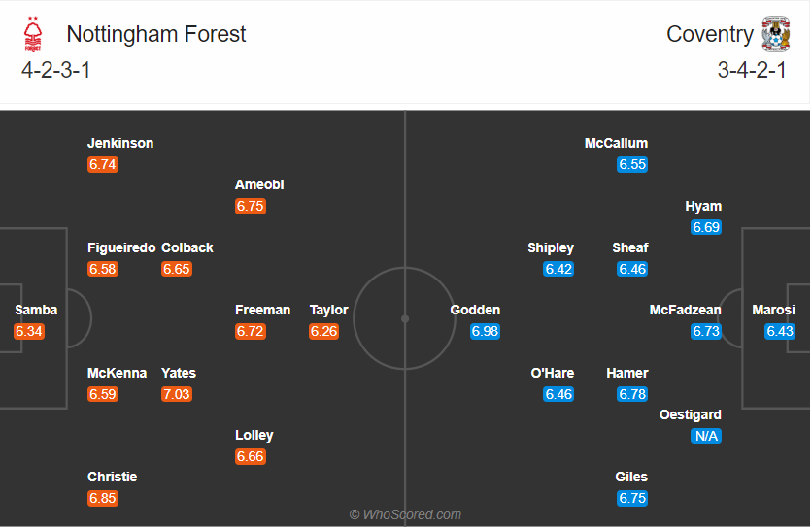
Task: Open player Samba in goal
Action: (x=36, y=310)
